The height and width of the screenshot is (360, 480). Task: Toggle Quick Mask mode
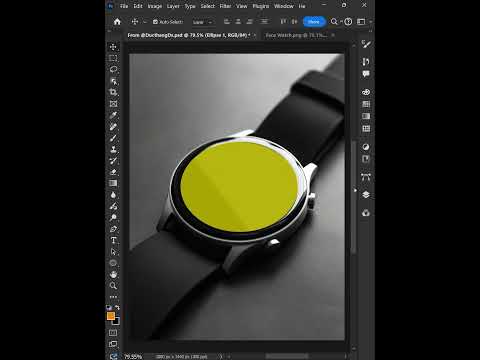pos(113,333)
